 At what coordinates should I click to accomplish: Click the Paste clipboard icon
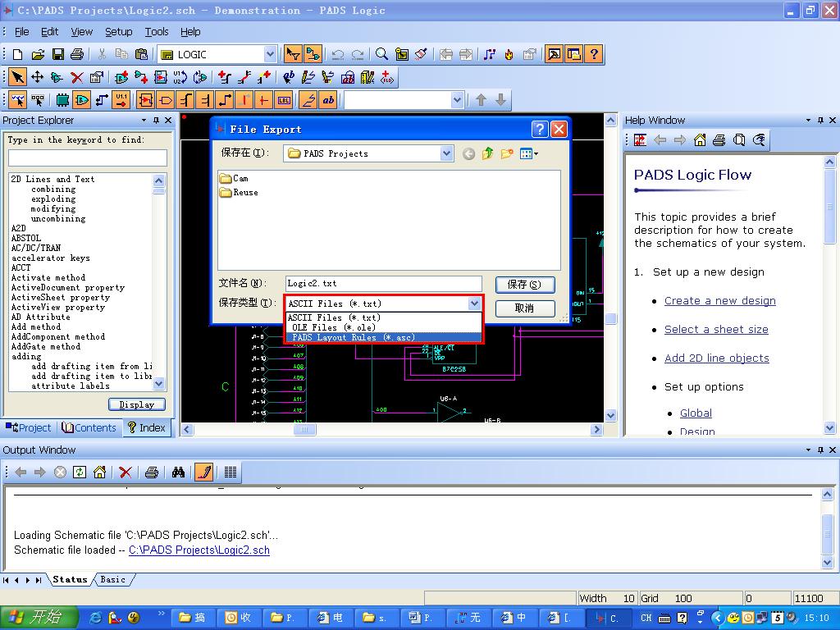141,54
